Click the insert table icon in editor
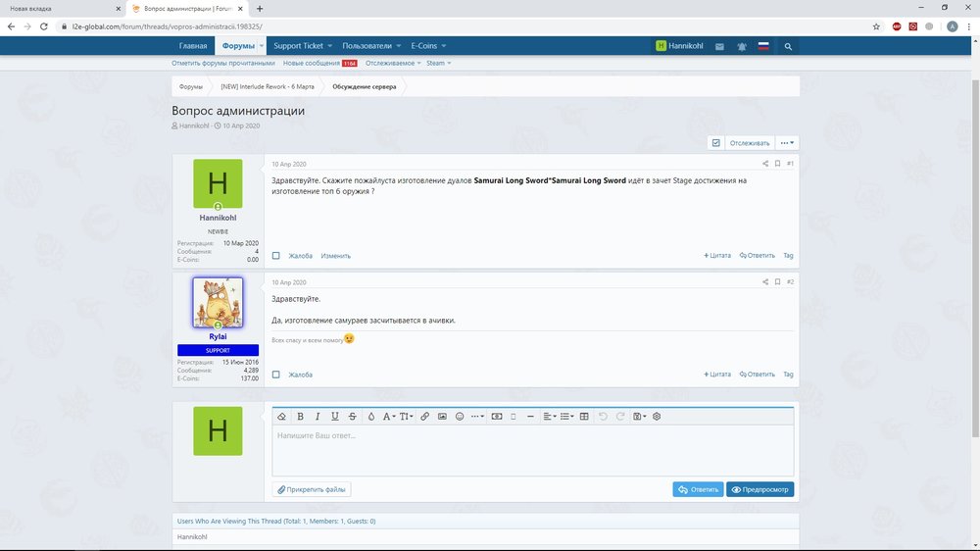The height and width of the screenshot is (551, 980). tap(585, 417)
